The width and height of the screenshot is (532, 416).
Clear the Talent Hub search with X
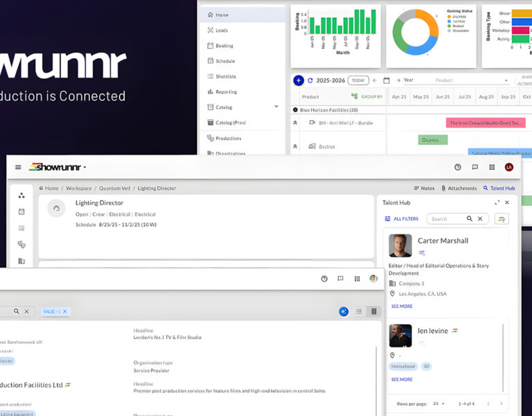[480, 218]
